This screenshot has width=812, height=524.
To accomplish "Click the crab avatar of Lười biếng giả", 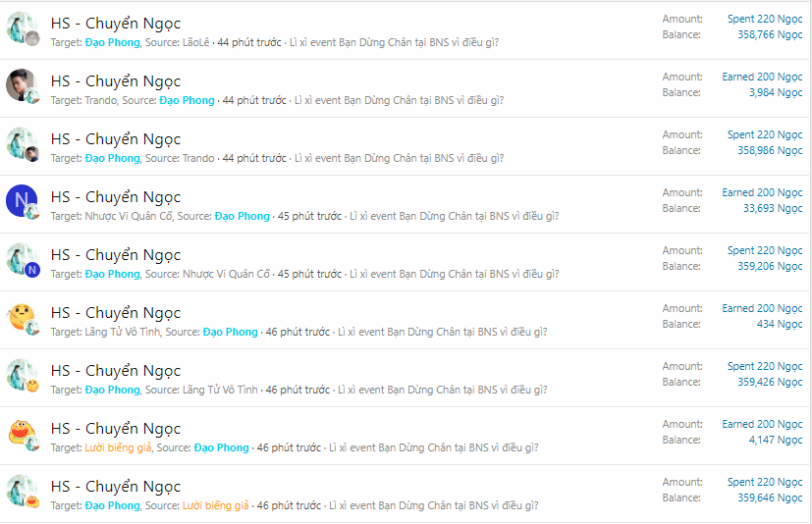I will [22, 433].
